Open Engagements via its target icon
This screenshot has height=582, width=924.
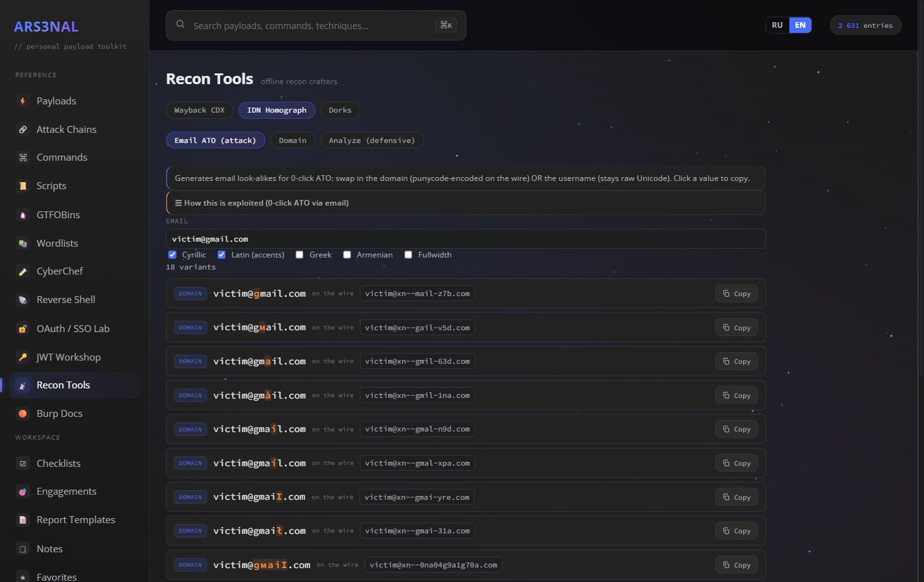(x=23, y=492)
